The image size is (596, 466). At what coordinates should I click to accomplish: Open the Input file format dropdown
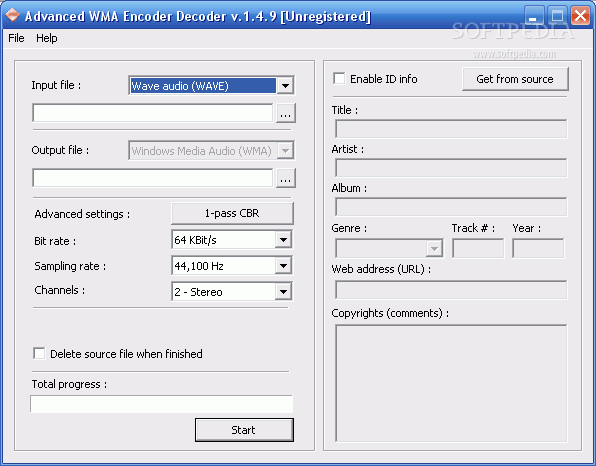285,86
